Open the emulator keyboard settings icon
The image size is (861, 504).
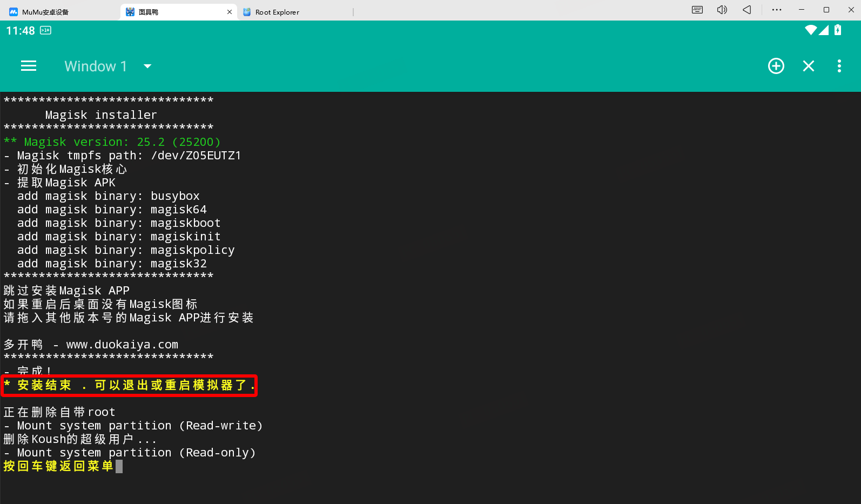click(697, 10)
